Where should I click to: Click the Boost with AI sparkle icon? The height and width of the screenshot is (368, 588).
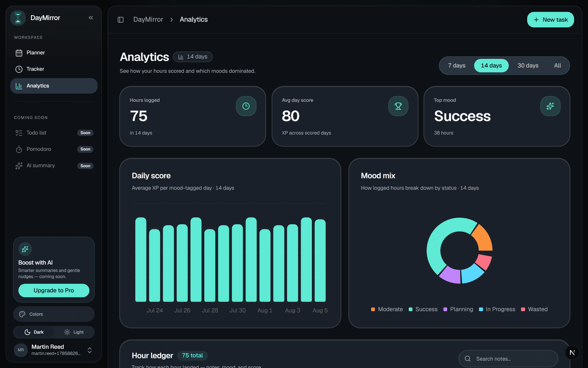tap(25, 249)
